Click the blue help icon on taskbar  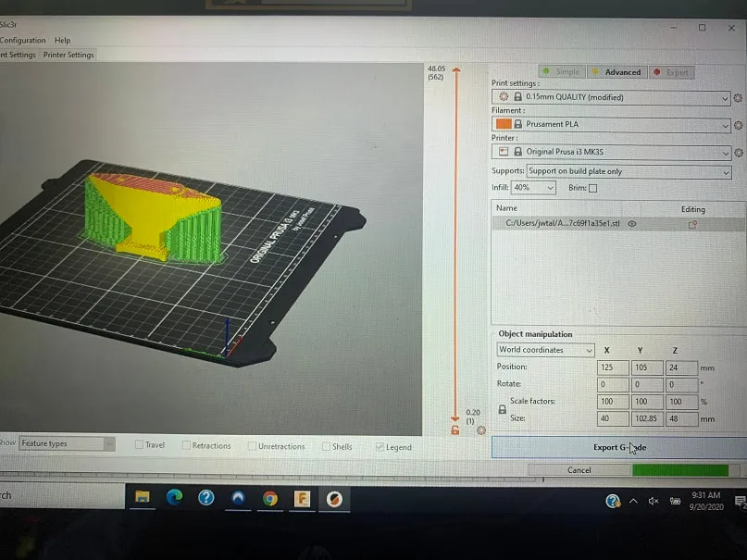pos(206,498)
